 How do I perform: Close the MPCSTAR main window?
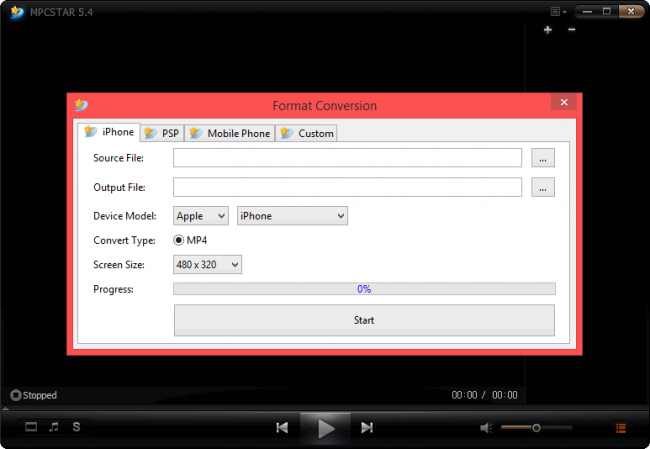(x=631, y=12)
